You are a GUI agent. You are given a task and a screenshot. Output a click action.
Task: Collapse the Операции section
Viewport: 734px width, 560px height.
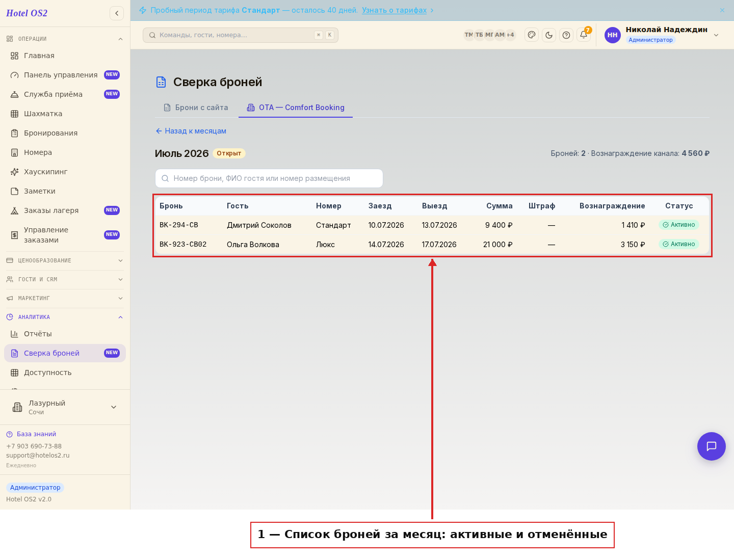(65, 39)
